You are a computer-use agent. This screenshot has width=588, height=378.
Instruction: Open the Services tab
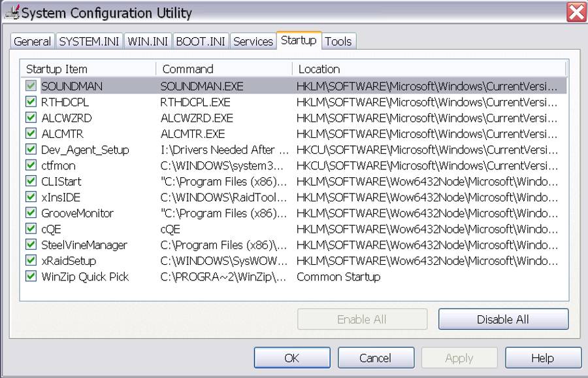pos(253,41)
